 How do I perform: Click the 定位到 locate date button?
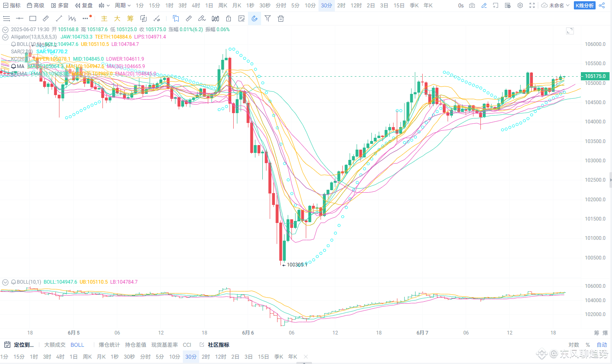coord(19,345)
